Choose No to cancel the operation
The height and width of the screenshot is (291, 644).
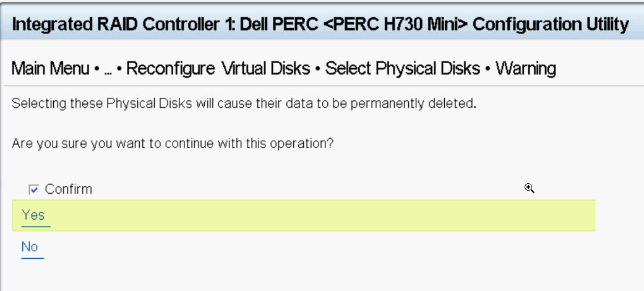[30, 247]
